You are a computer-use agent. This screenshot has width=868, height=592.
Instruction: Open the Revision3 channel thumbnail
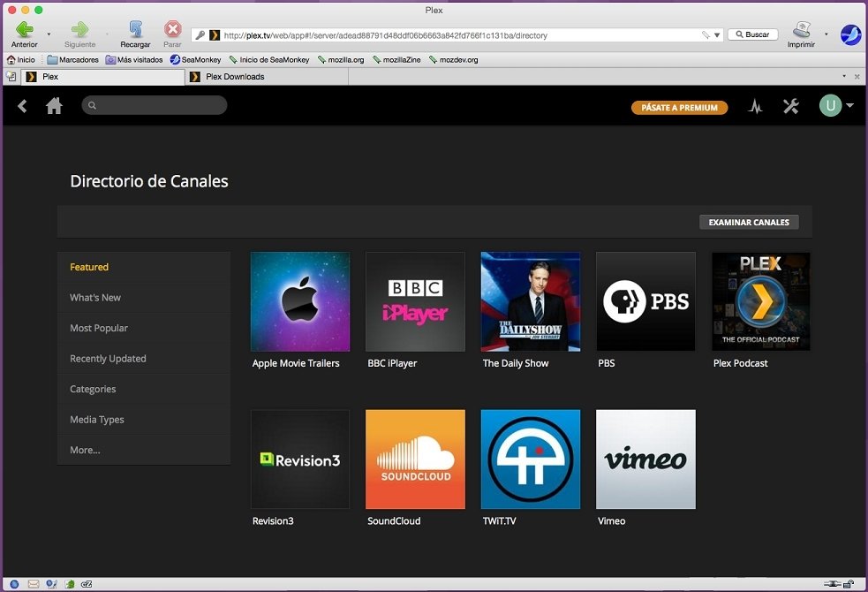click(300, 459)
